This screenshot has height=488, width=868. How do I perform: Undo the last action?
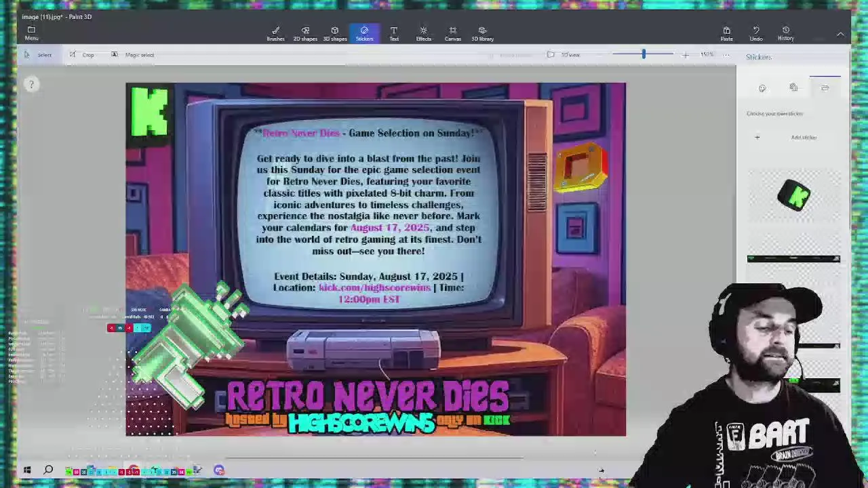pos(756,34)
